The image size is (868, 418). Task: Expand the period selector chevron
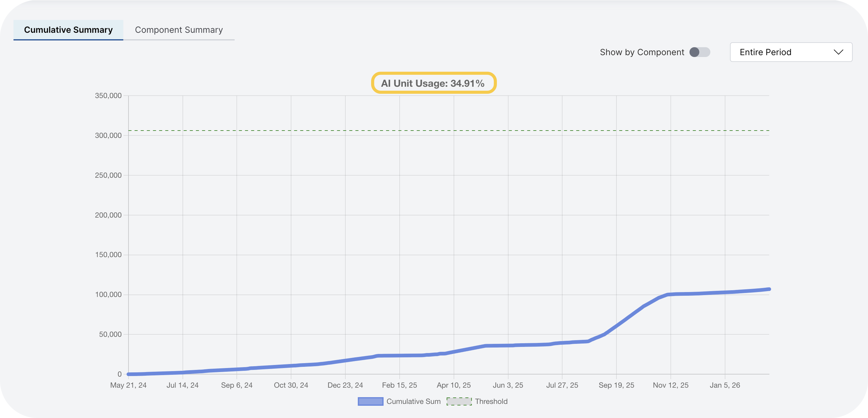pyautogui.click(x=838, y=52)
